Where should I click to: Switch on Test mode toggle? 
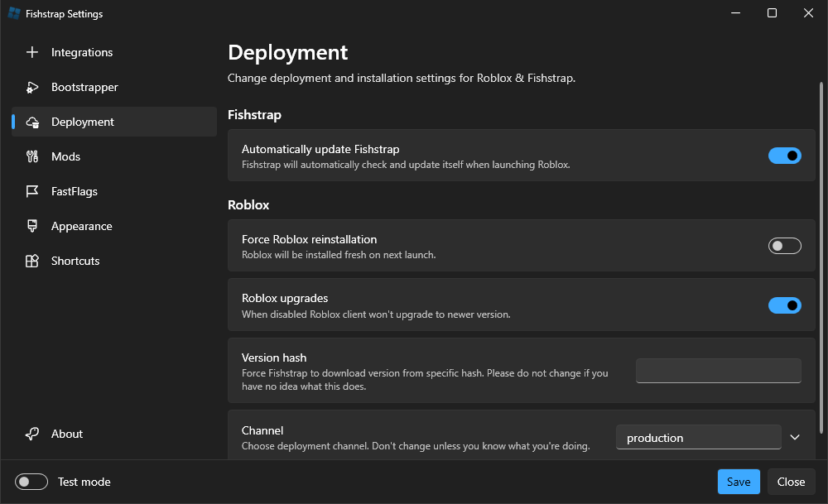tap(32, 482)
